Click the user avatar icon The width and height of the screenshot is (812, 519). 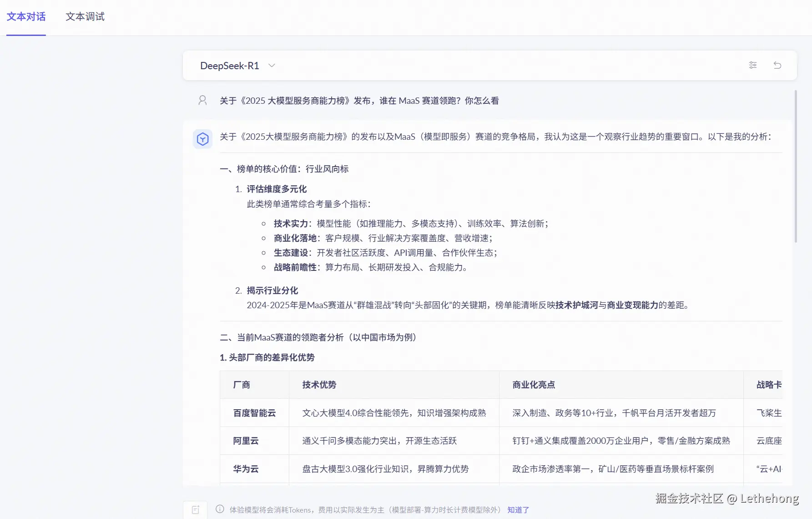point(202,100)
